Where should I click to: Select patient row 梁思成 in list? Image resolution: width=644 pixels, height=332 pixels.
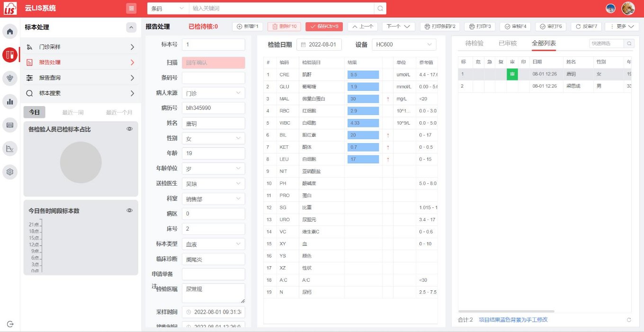(545, 86)
